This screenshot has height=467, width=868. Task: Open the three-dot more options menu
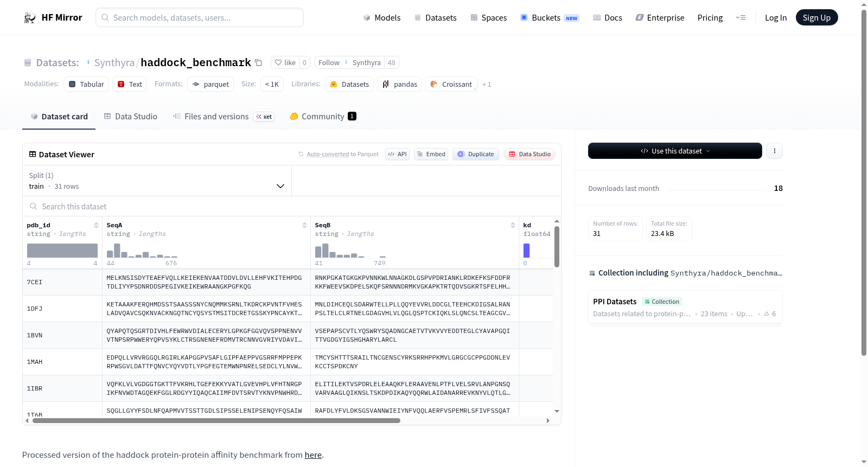coord(775,151)
